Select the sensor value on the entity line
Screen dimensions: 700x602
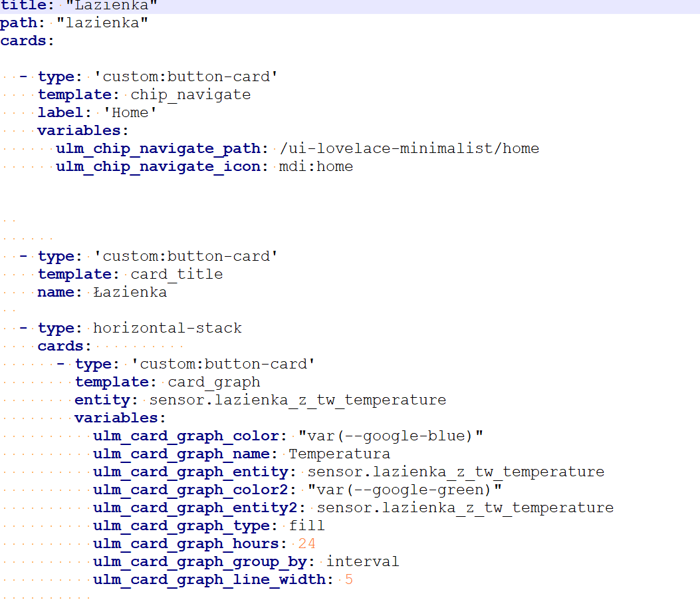[x=298, y=400]
